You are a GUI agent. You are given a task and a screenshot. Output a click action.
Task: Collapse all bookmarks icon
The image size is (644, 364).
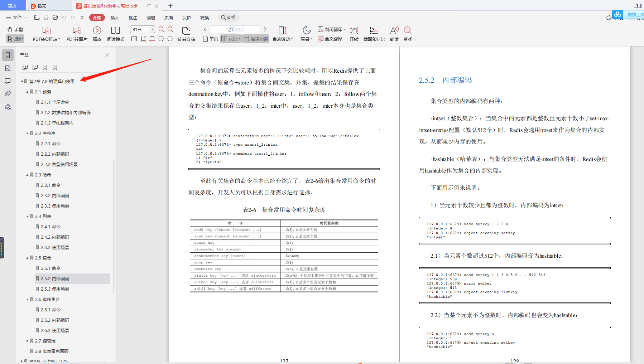click(35, 67)
